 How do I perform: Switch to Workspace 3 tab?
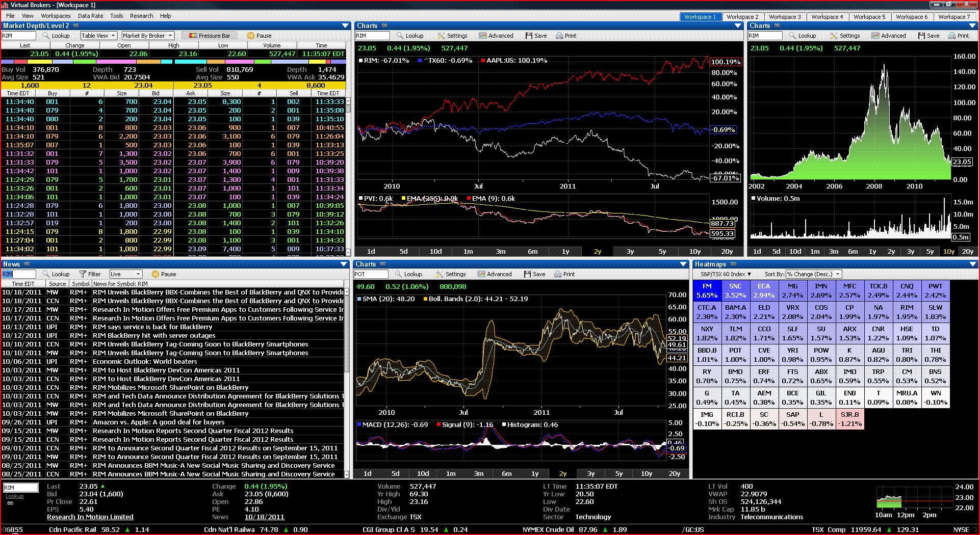[784, 17]
